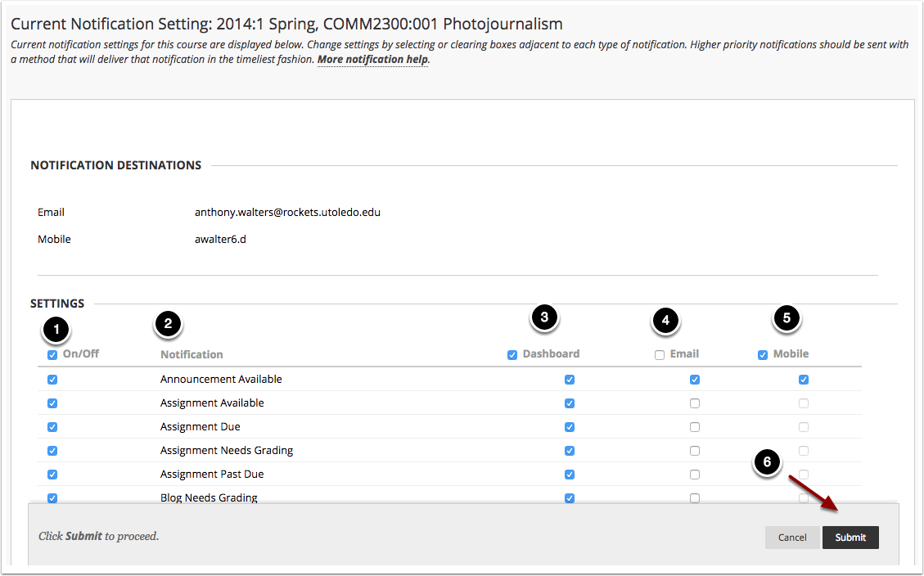Uncheck Dashboard for Assignment Past Due
924x576 pixels.
(x=570, y=474)
